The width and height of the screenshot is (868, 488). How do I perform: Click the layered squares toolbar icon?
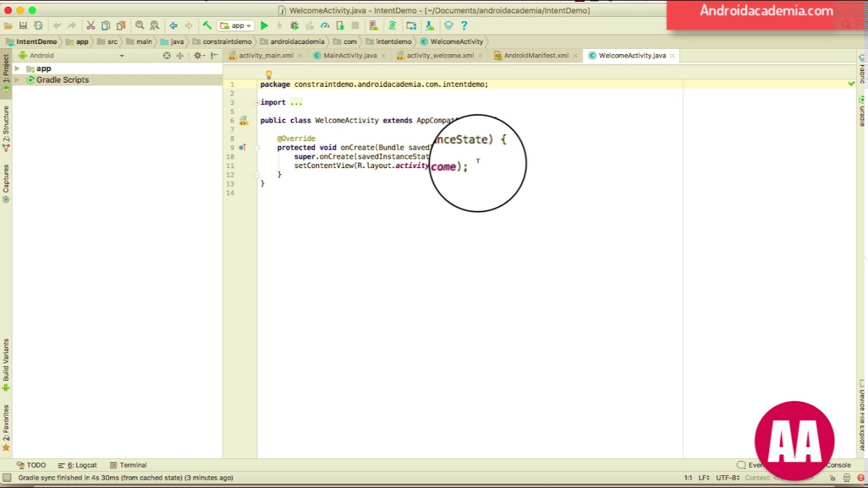click(x=448, y=26)
